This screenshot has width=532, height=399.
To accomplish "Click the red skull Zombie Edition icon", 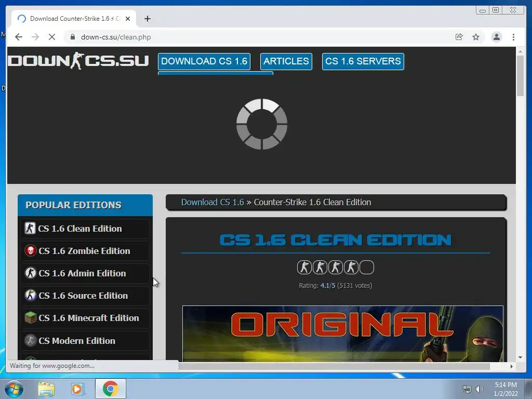I will tap(31, 251).
